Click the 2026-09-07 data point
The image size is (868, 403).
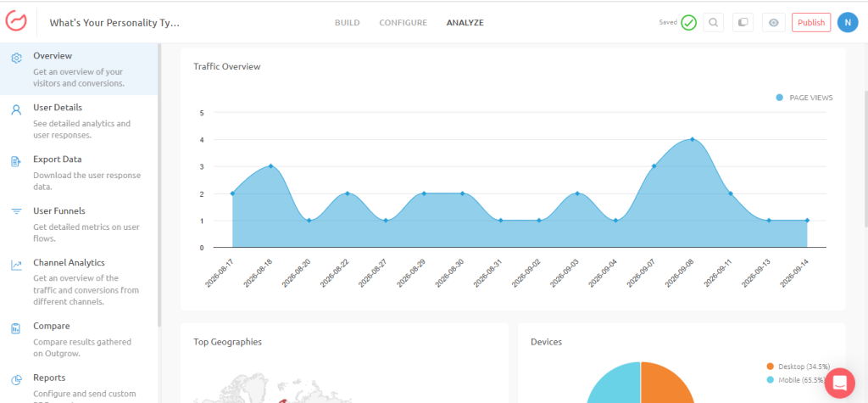pyautogui.click(x=654, y=165)
